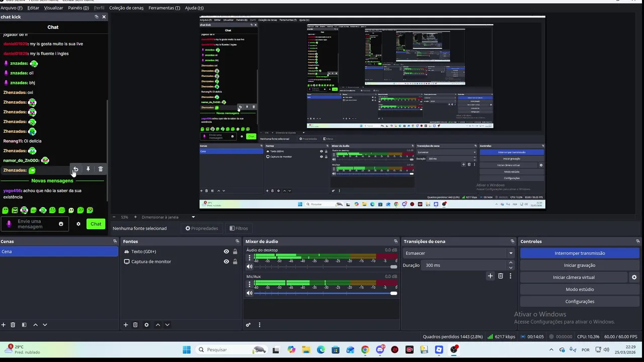
Task: Zoom out preview with minus icon
Action: click(x=114, y=217)
